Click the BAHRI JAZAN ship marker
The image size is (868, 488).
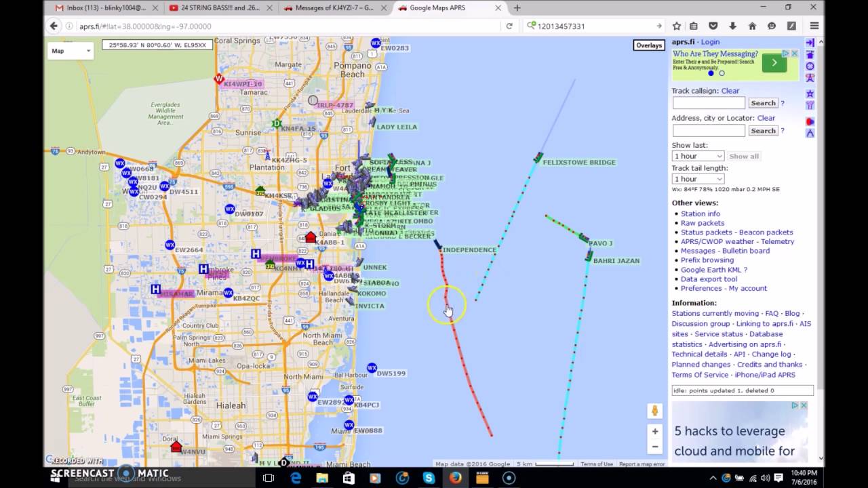(589, 256)
